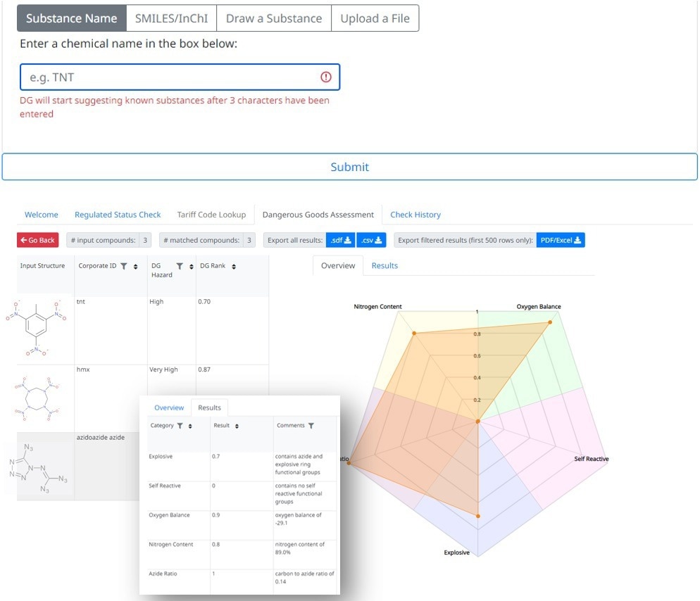
Task: Sort the Result column in the popup
Action: point(237,425)
